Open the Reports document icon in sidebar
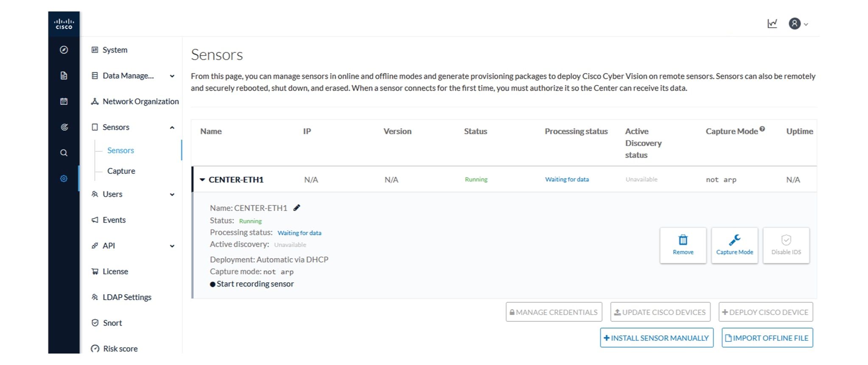Viewport: 868px width, 365px height. (64, 75)
